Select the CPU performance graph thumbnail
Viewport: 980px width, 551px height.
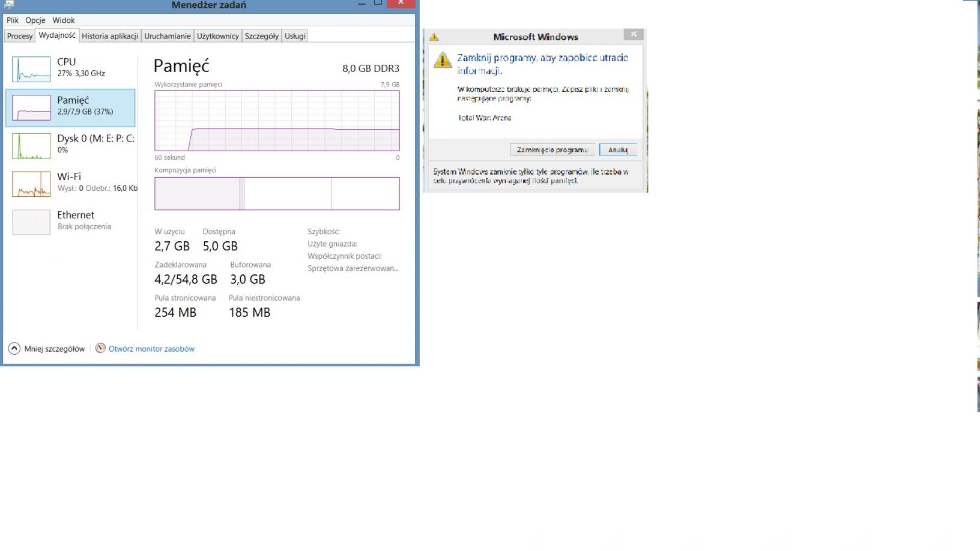coord(31,69)
